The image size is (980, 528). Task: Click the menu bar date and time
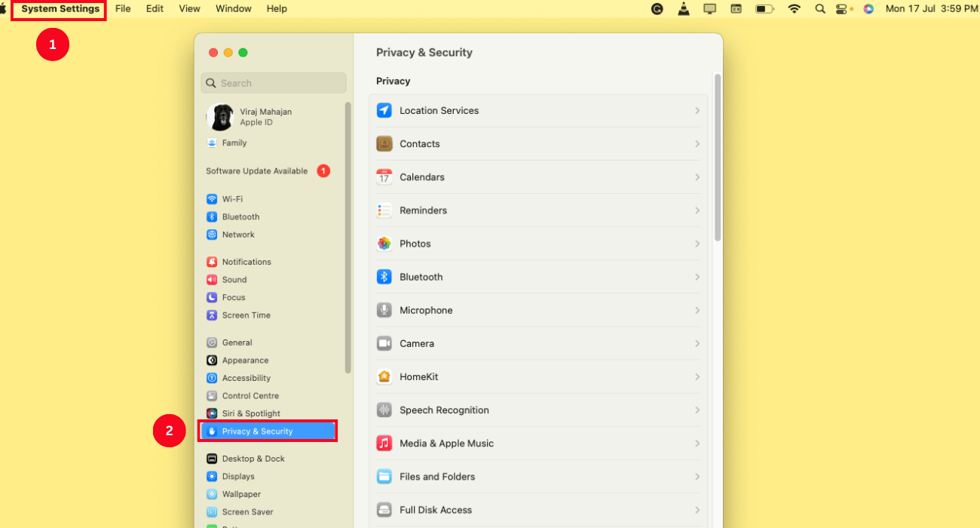pyautogui.click(x=932, y=9)
